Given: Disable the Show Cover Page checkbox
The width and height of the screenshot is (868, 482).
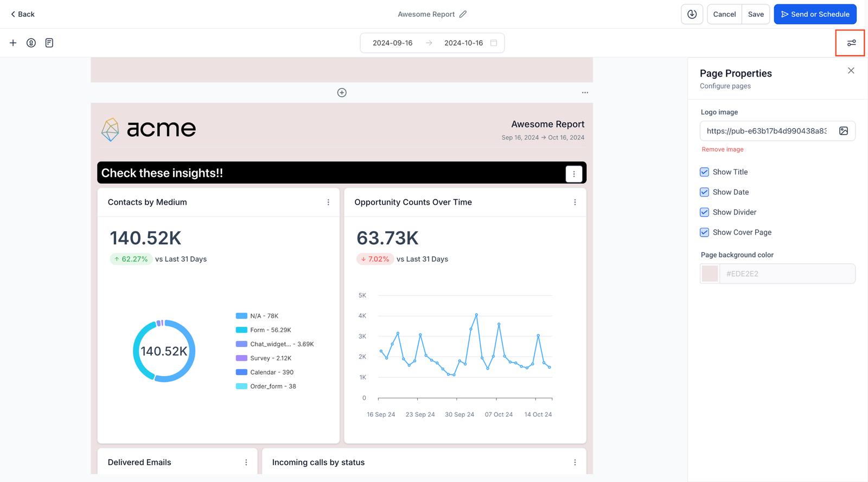Looking at the screenshot, I should tap(704, 232).
